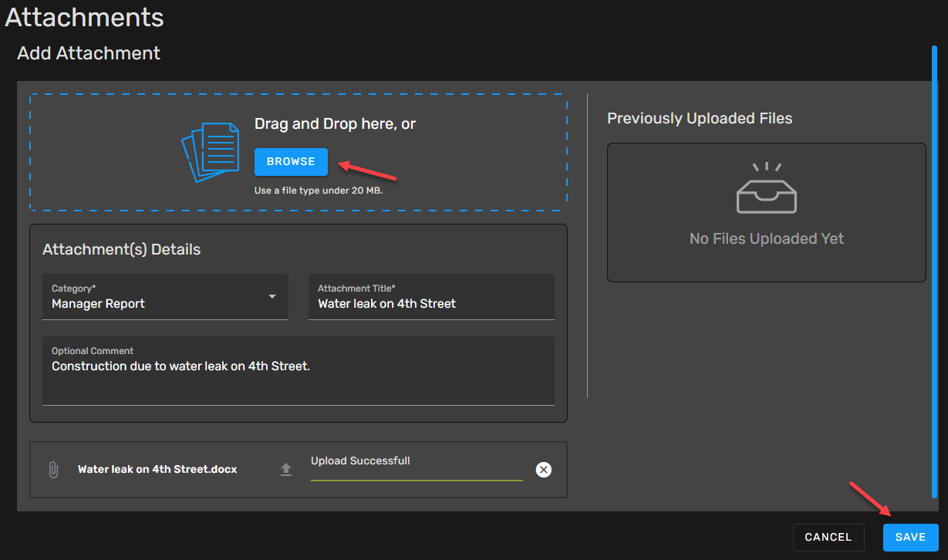Click the Previously Uploaded Files heading
948x560 pixels.
[700, 119]
